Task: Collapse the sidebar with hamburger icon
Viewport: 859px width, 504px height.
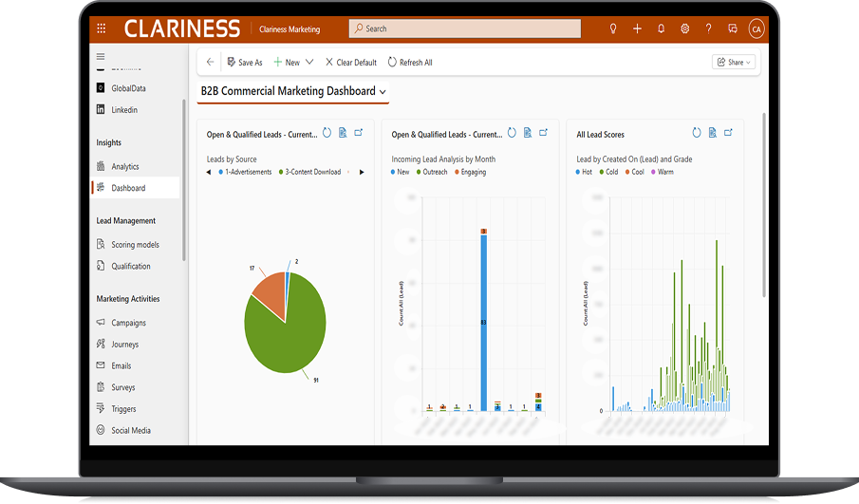Action: 101,56
